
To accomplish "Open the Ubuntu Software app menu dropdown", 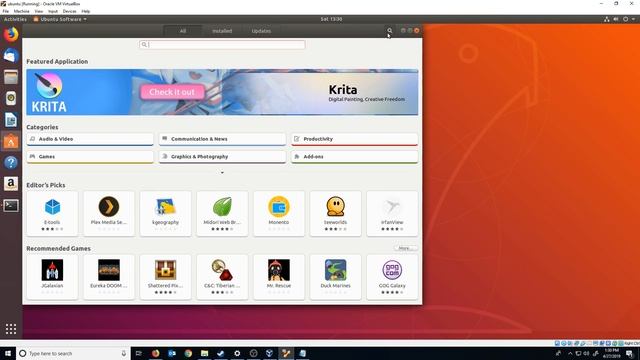I will pyautogui.click(x=60, y=19).
